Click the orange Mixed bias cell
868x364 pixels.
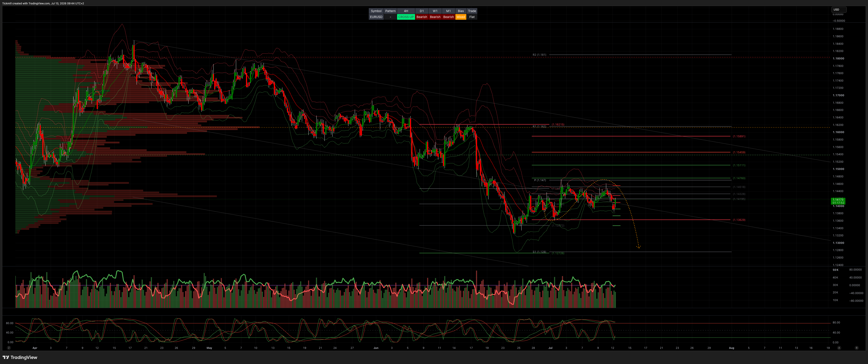point(461,17)
